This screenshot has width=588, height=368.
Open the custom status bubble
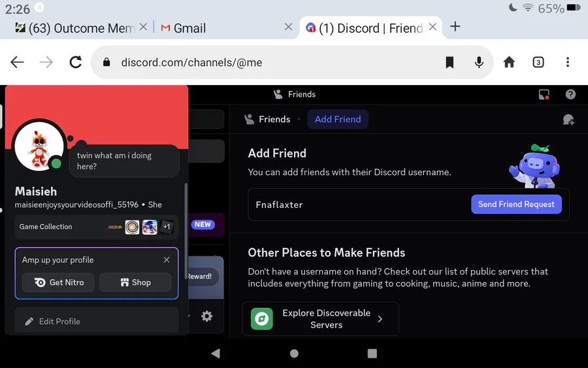pos(124,161)
